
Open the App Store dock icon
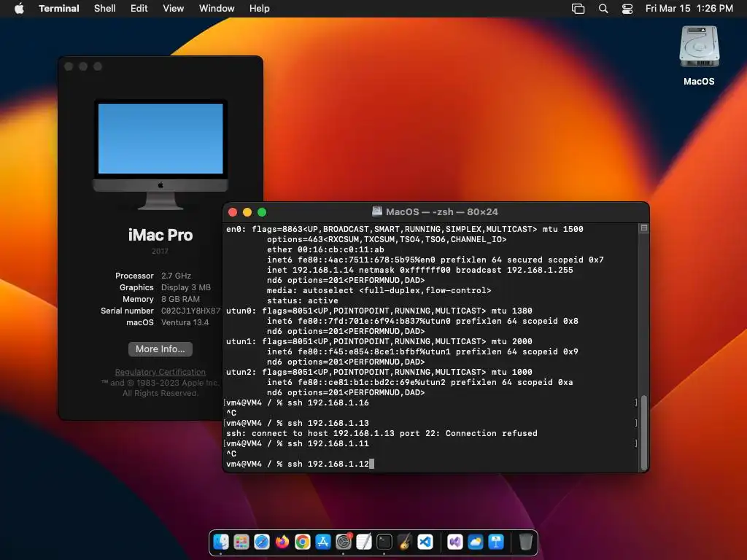(323, 542)
